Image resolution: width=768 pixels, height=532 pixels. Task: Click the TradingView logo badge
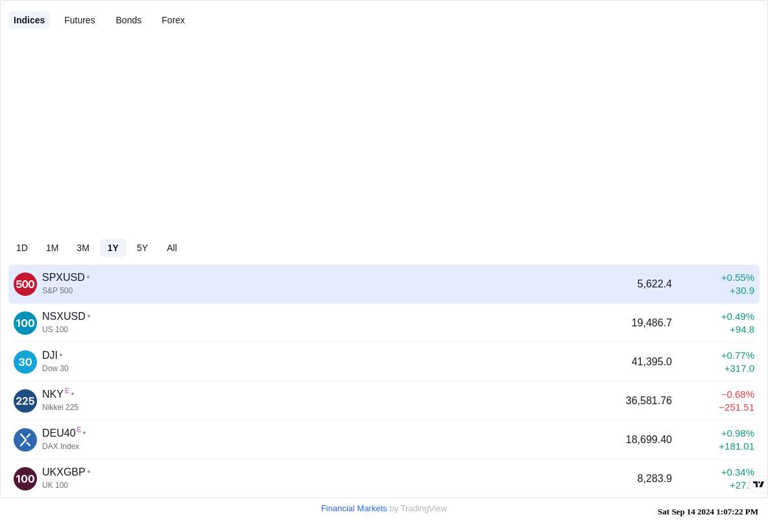tap(759, 485)
